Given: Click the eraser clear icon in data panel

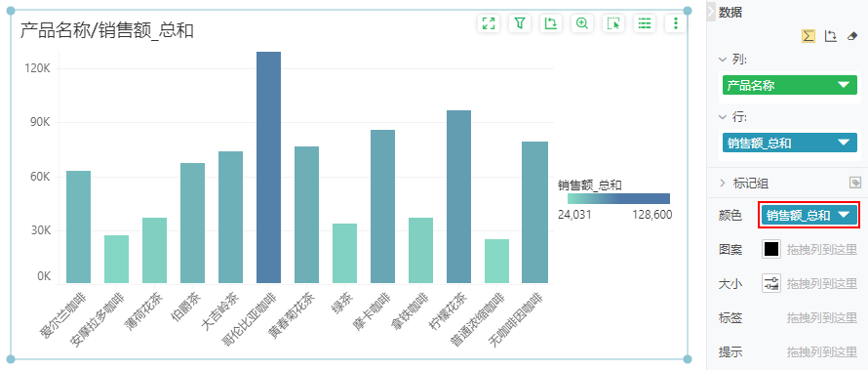Looking at the screenshot, I should tap(852, 36).
